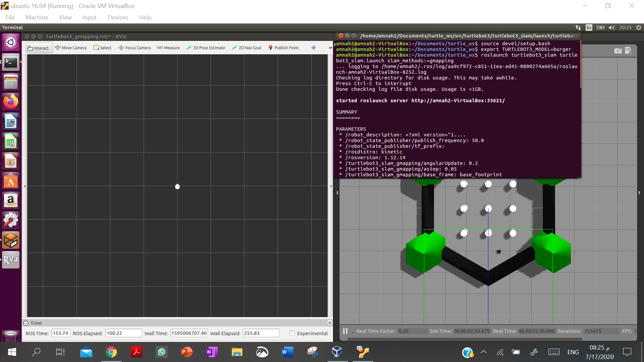The width and height of the screenshot is (644, 362).
Task: Select the 2D Pose Estimate tool
Action: click(x=206, y=48)
